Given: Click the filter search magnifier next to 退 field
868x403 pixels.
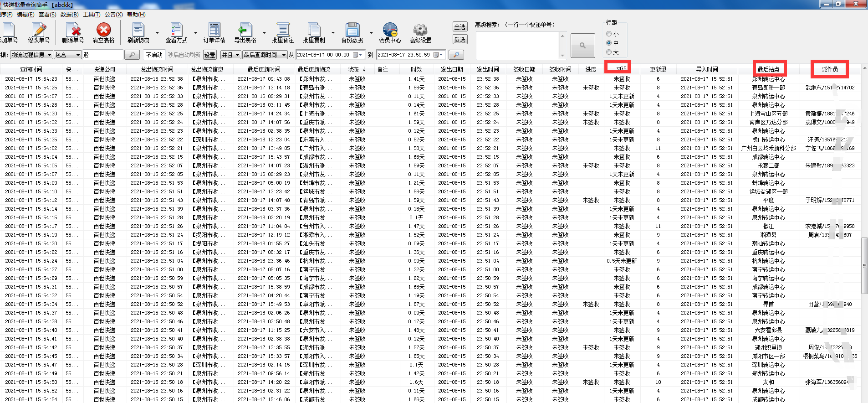Looking at the screenshot, I should [132, 55].
